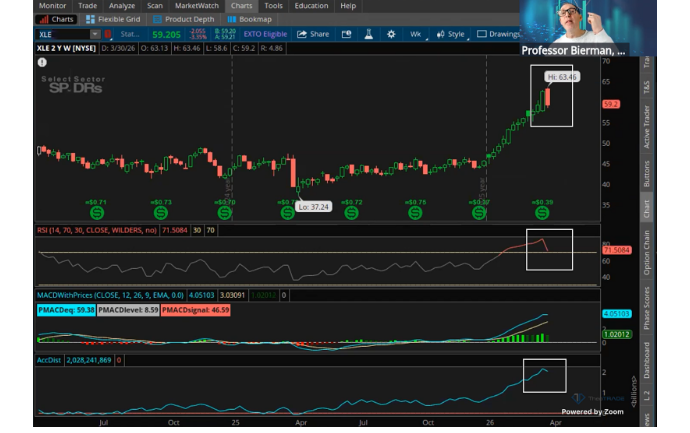Click the dividend icon labeled $0.73

coord(161,213)
